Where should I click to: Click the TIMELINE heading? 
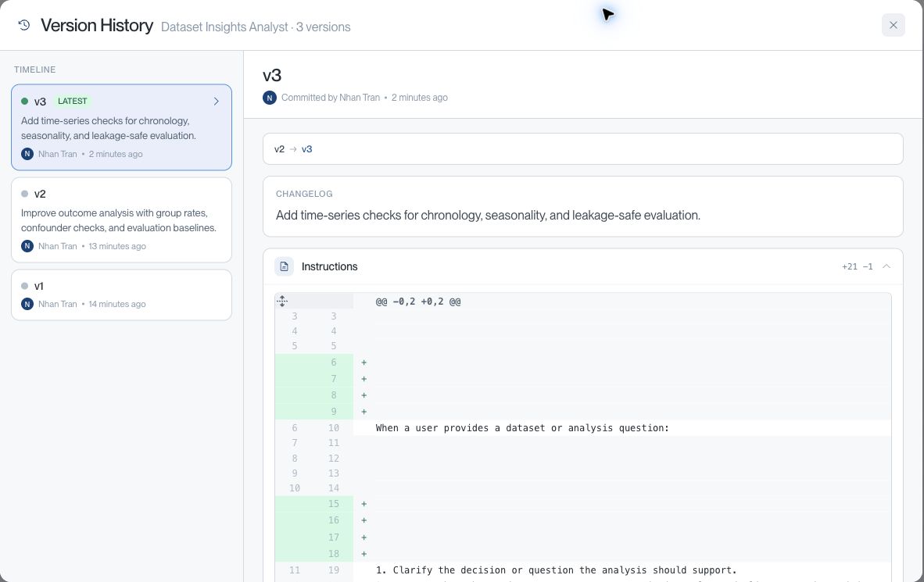click(x=34, y=70)
